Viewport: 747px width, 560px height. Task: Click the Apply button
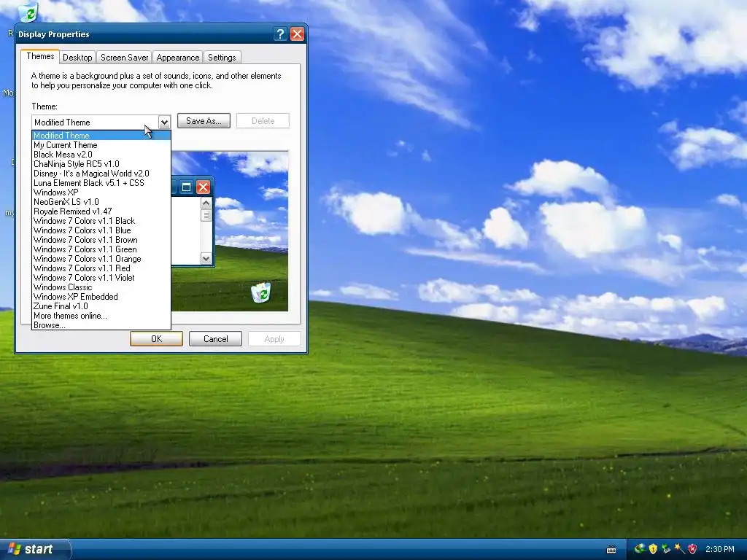(274, 339)
